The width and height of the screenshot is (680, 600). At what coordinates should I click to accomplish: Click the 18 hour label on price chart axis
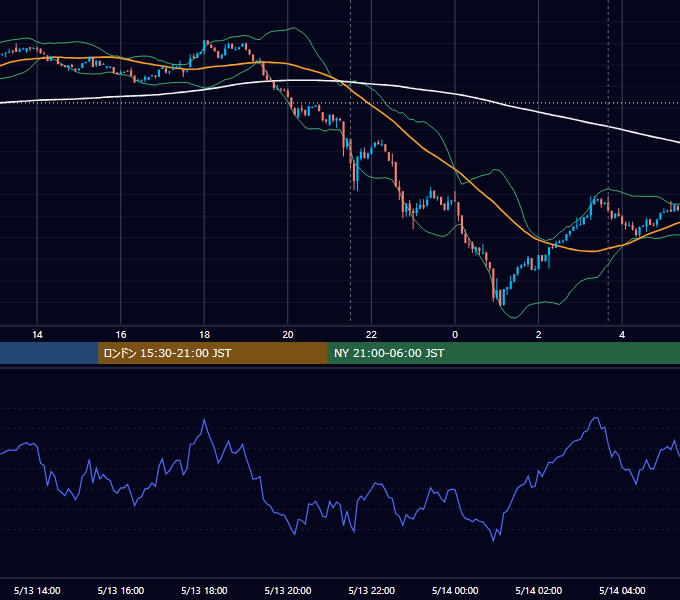(x=204, y=335)
